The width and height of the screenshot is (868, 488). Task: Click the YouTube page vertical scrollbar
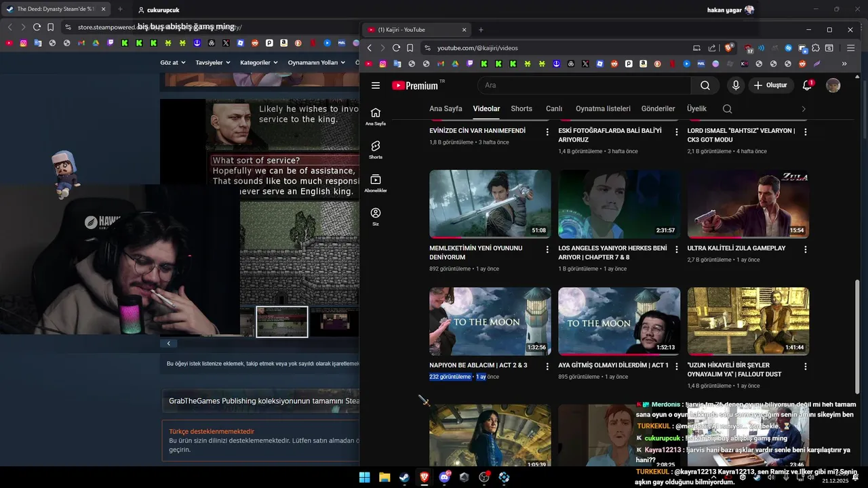(x=858, y=336)
